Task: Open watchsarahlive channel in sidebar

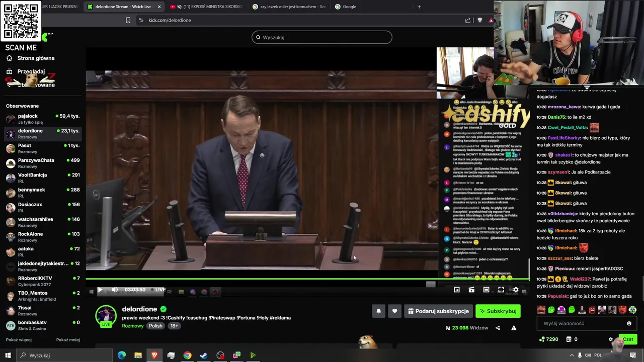Action: (43, 222)
